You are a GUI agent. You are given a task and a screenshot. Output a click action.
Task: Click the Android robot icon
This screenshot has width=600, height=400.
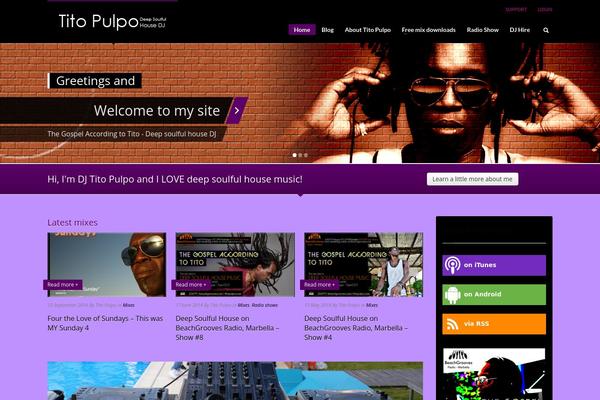pyautogui.click(x=452, y=294)
